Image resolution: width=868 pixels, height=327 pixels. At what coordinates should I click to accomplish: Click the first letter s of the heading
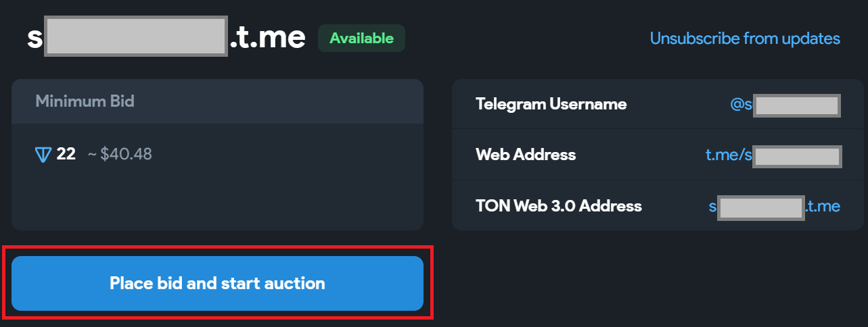click(x=35, y=38)
